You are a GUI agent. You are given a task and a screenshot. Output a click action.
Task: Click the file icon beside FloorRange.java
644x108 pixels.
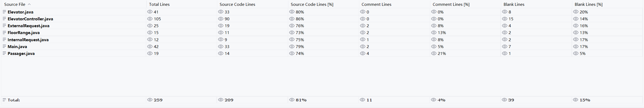click(4, 32)
